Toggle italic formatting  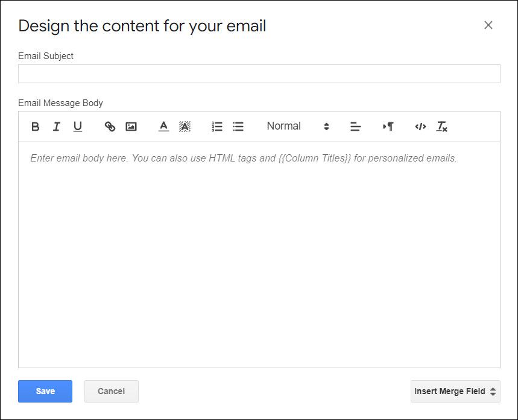tap(57, 127)
